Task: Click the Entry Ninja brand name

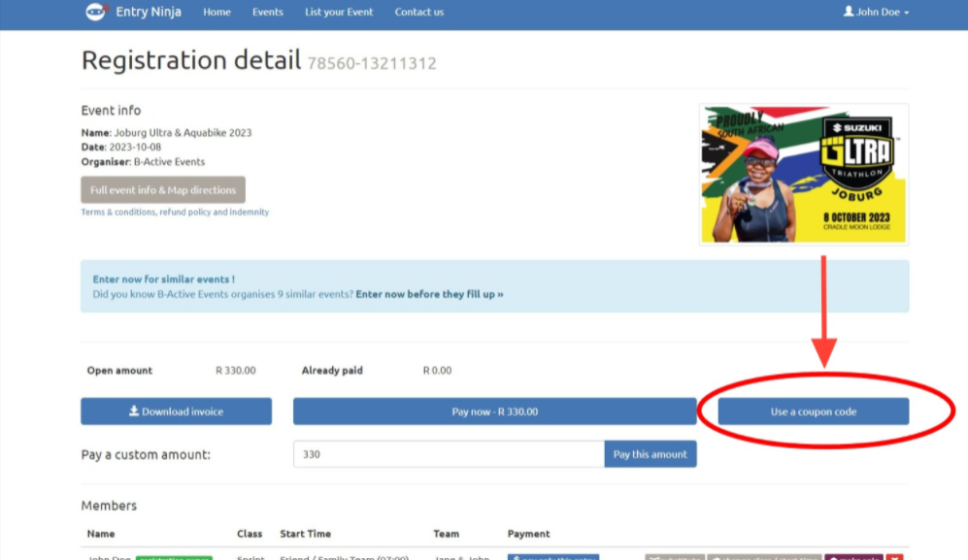Action: point(149,12)
